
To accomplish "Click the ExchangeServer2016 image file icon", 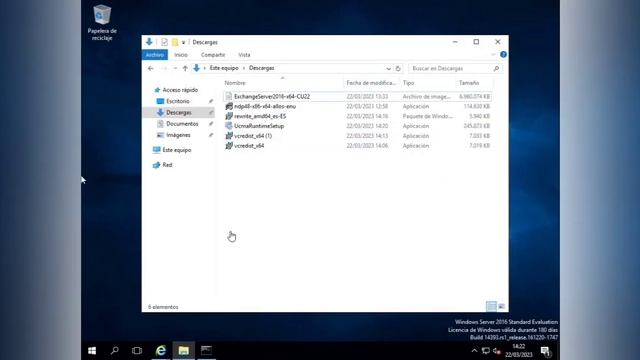I will point(229,96).
